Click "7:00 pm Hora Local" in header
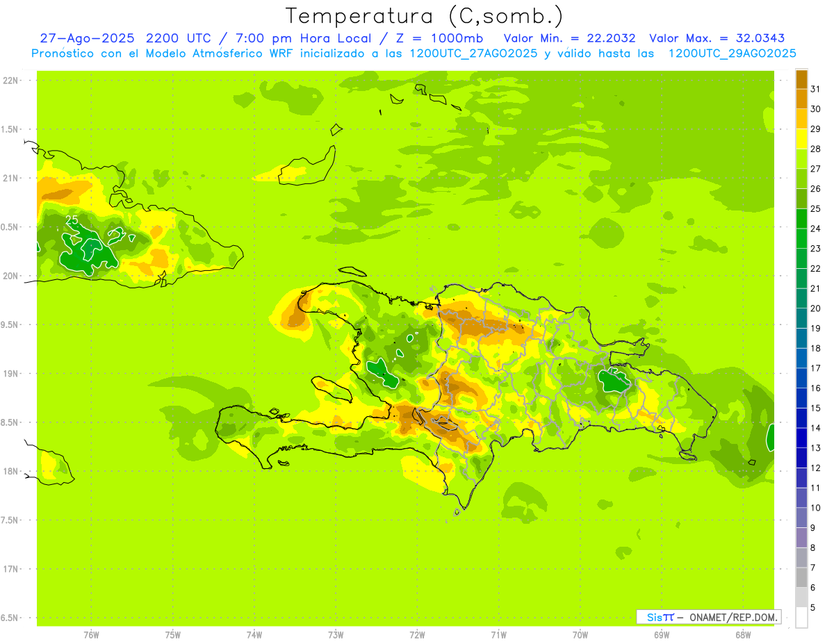Image resolution: width=834 pixels, height=644 pixels. 304,38
